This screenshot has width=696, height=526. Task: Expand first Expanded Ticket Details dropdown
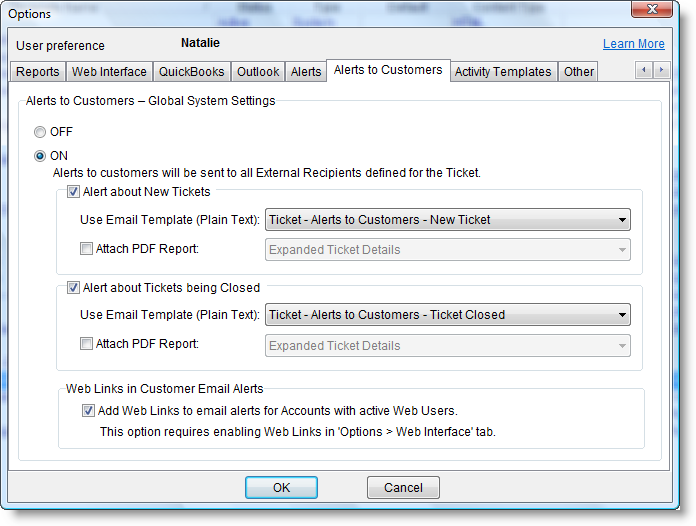tap(447, 250)
